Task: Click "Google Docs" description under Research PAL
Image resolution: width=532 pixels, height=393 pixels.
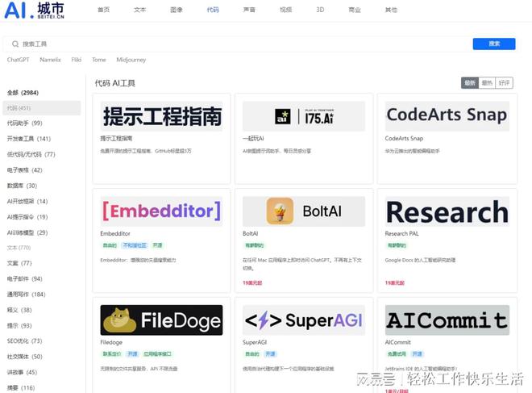Action: (x=420, y=260)
